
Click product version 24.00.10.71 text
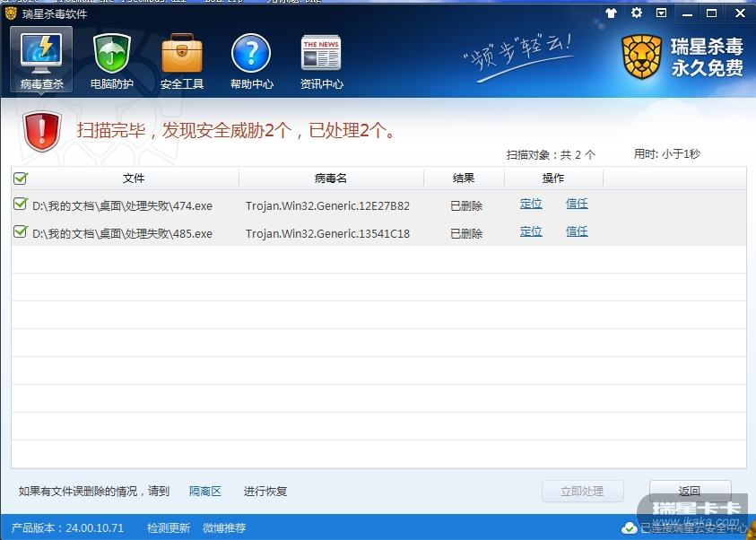point(67,528)
